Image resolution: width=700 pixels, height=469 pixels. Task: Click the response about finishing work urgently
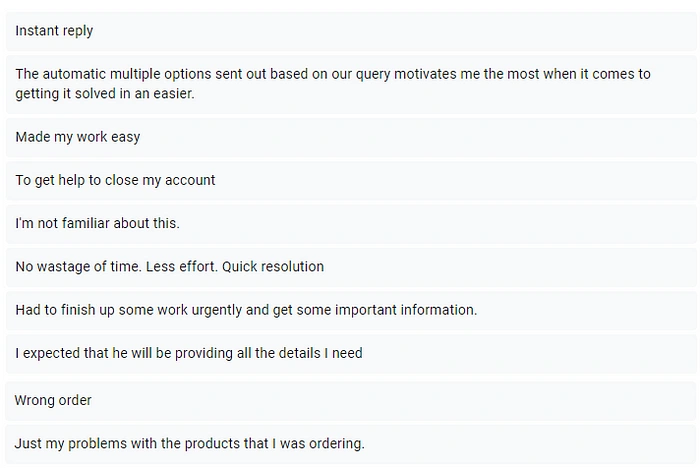point(351,310)
